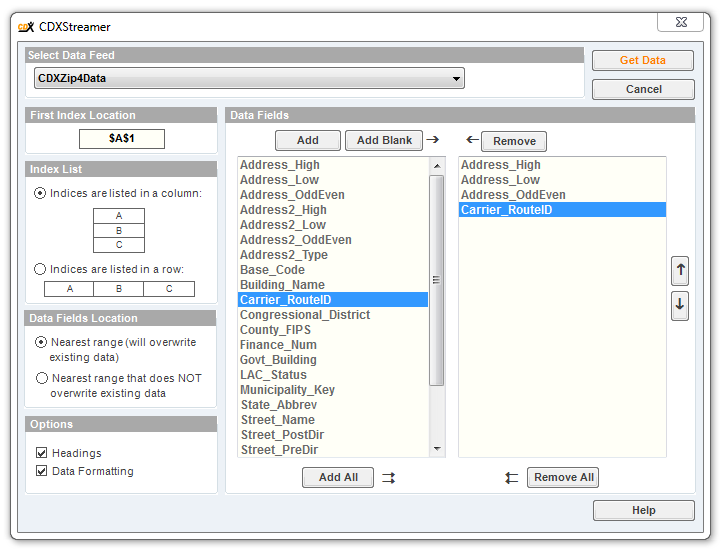Click the move-down arrow button
Image resolution: width=726 pixels, height=557 pixels.
(x=679, y=306)
